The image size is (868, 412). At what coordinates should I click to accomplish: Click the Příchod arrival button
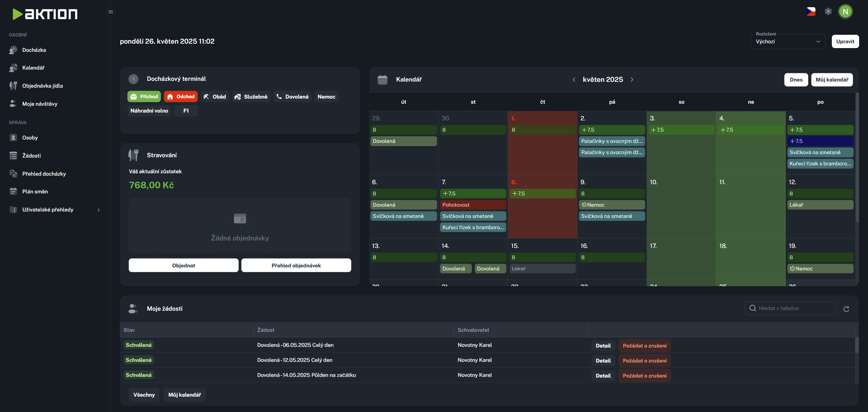pyautogui.click(x=144, y=97)
